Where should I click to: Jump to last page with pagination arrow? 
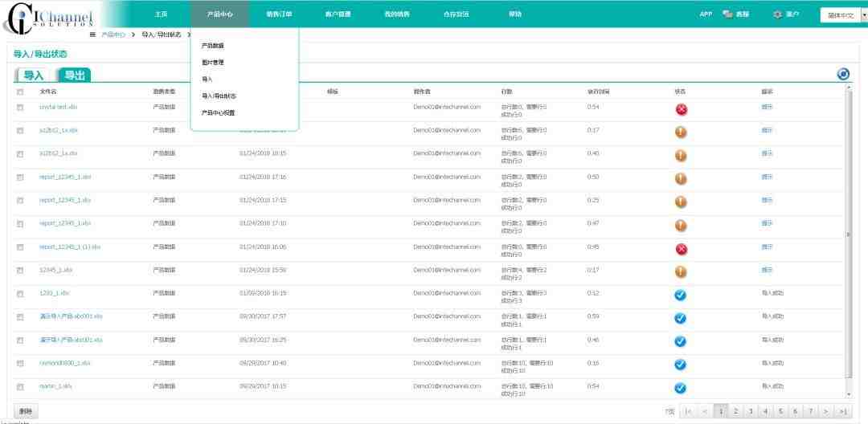tap(842, 411)
